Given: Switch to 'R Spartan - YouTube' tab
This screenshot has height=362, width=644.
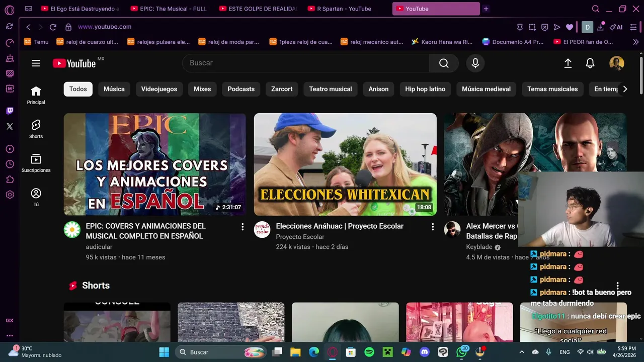Looking at the screenshot, I should (347, 9).
